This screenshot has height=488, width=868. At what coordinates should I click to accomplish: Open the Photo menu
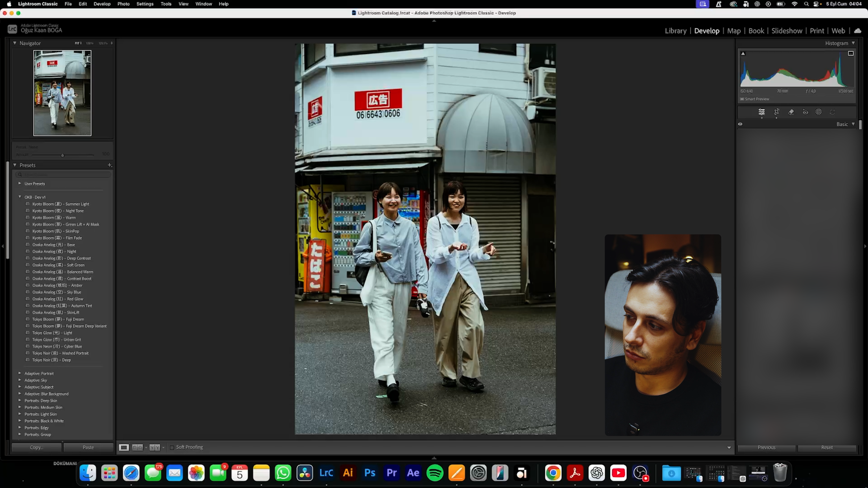pos(123,4)
